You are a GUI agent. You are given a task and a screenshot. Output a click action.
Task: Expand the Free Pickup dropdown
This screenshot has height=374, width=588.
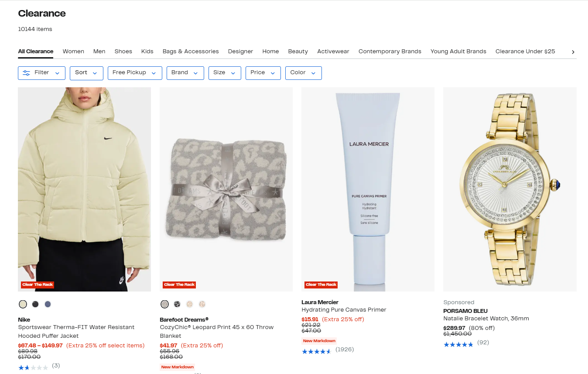point(135,73)
